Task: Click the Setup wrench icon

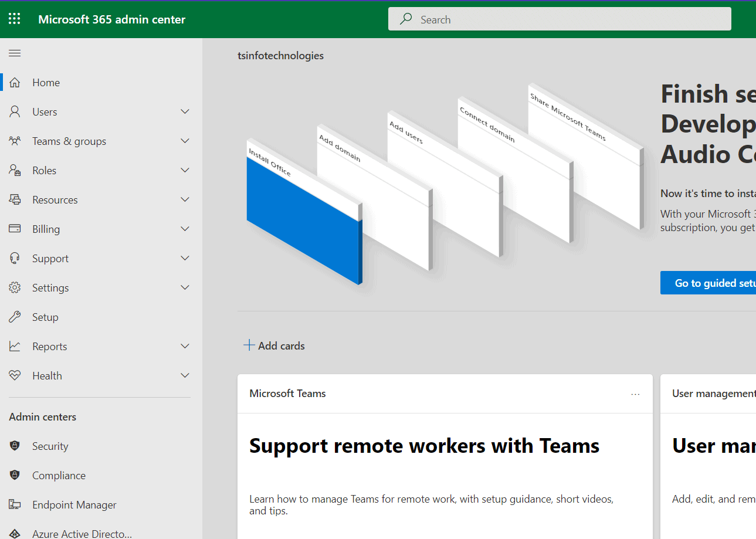Action: (x=15, y=317)
